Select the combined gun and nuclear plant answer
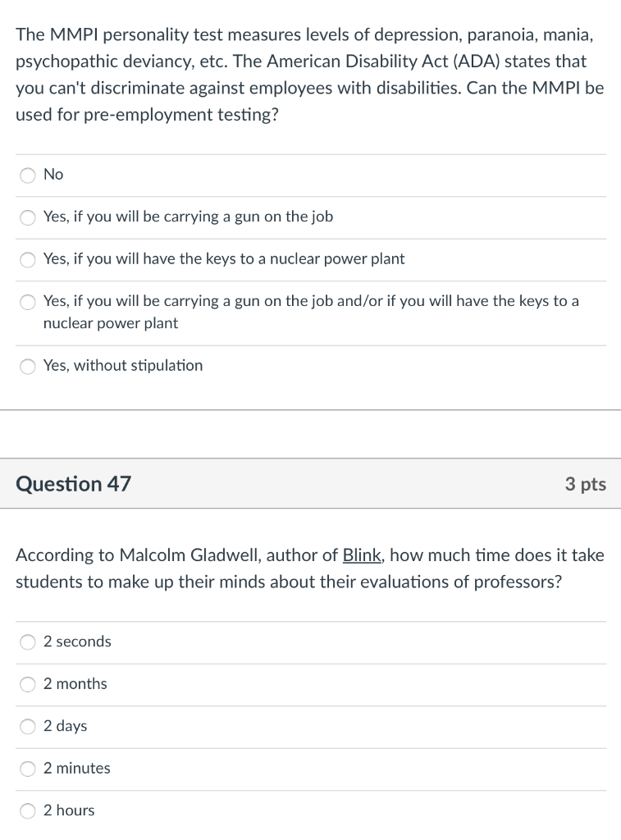 click(x=28, y=303)
